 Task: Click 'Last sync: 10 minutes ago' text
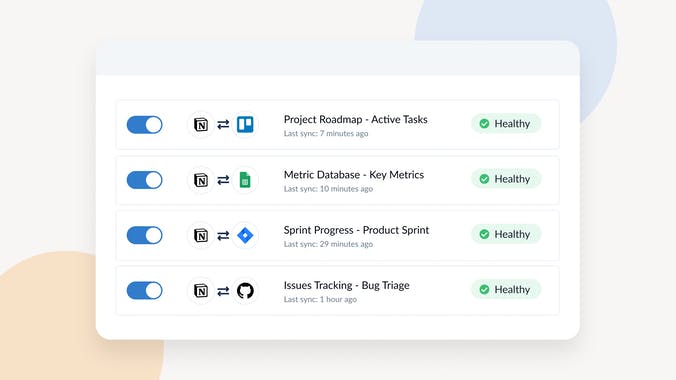tap(328, 189)
